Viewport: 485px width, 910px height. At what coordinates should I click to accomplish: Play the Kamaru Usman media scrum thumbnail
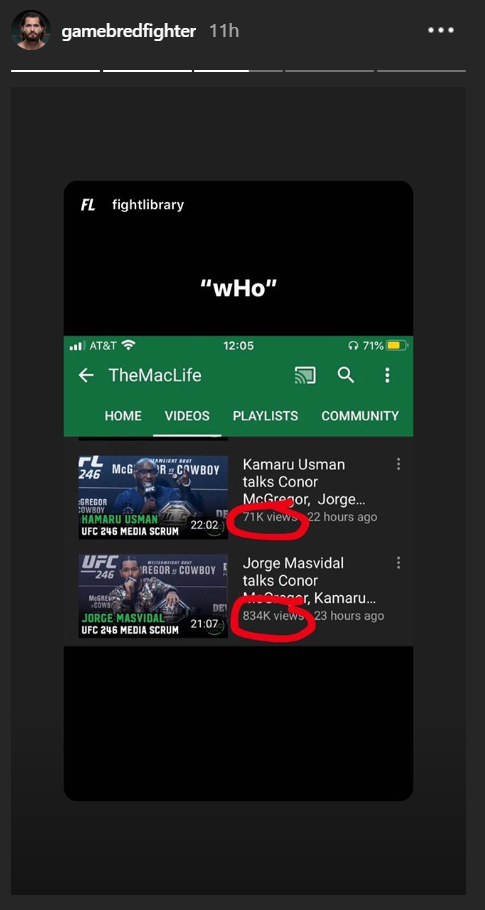(153, 497)
